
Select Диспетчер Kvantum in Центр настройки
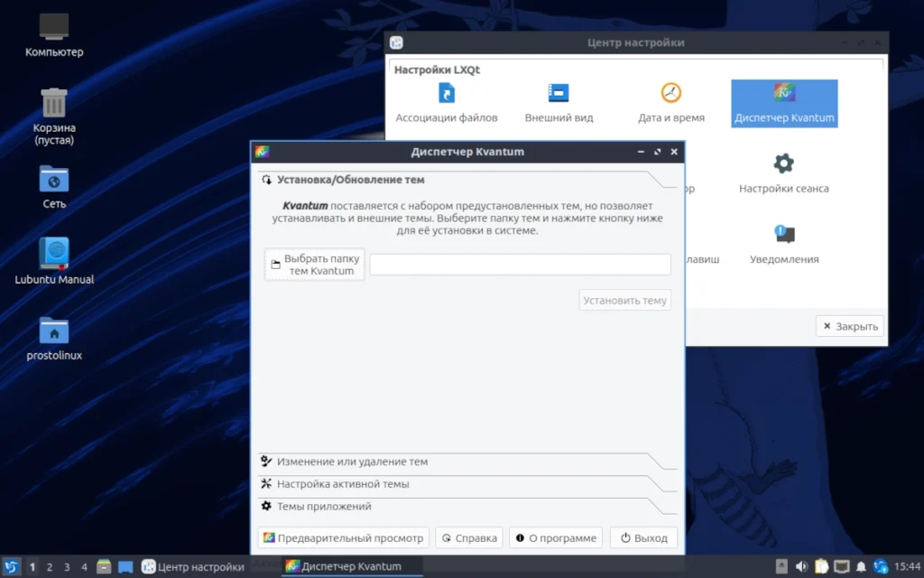coord(784,103)
